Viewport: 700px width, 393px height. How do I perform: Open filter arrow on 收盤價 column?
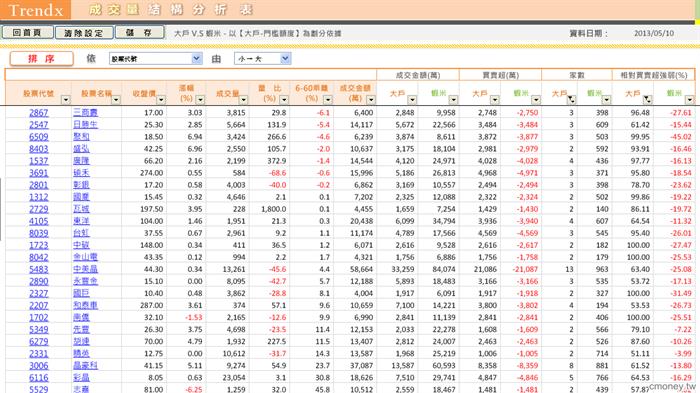(x=161, y=100)
